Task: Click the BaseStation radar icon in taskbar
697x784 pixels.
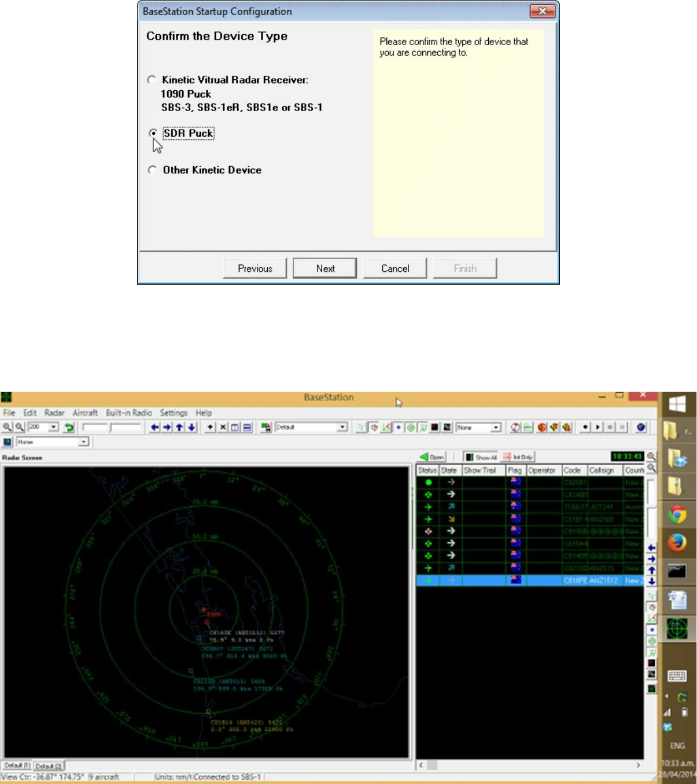Action: [677, 628]
